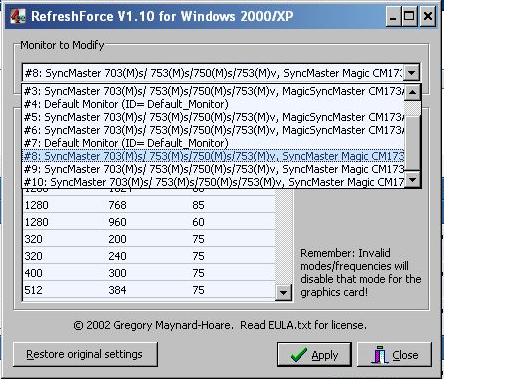Click the Close button with door icon
The width and height of the screenshot is (512, 384).
394,354
